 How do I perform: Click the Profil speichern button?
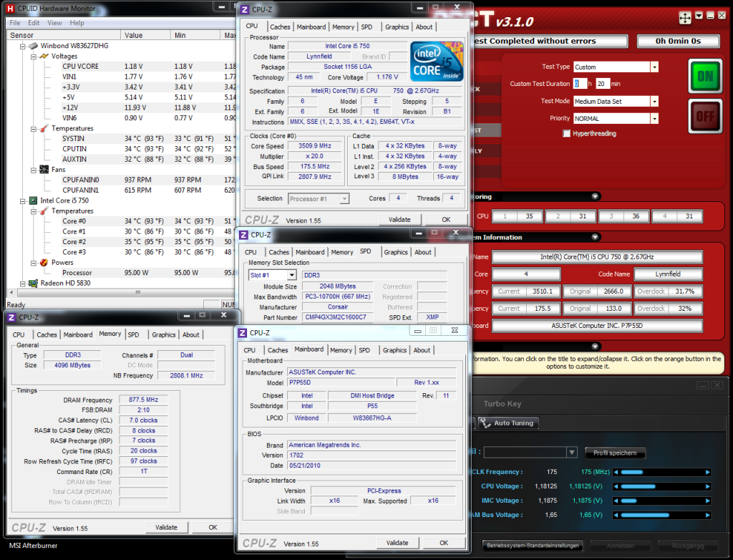[x=615, y=453]
